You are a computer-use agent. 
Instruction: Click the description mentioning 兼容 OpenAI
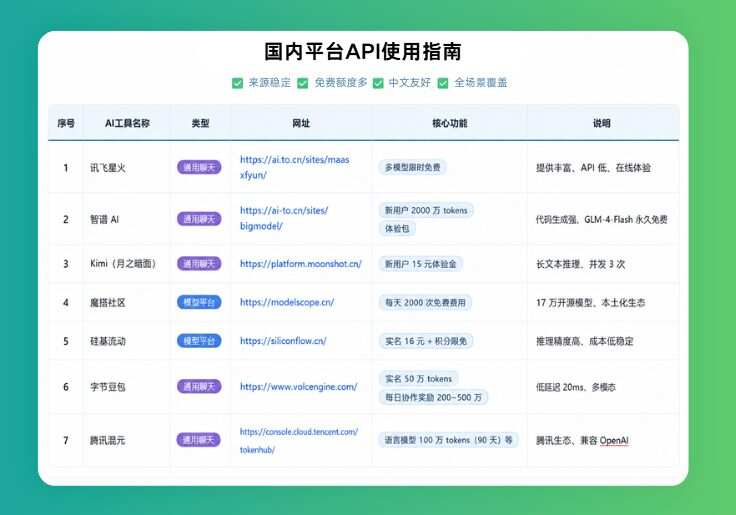click(583, 440)
